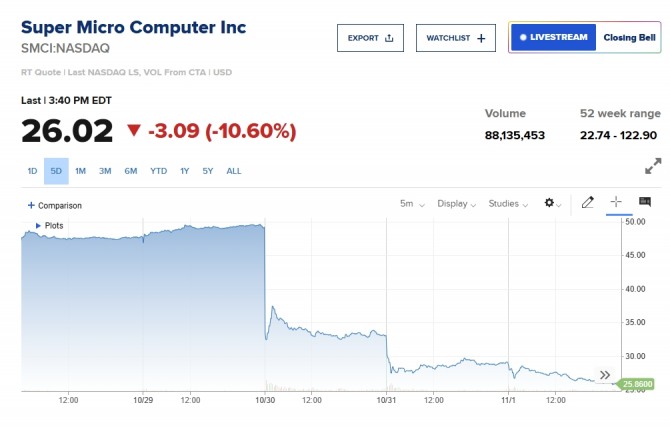Click the Export button

pos(370,38)
